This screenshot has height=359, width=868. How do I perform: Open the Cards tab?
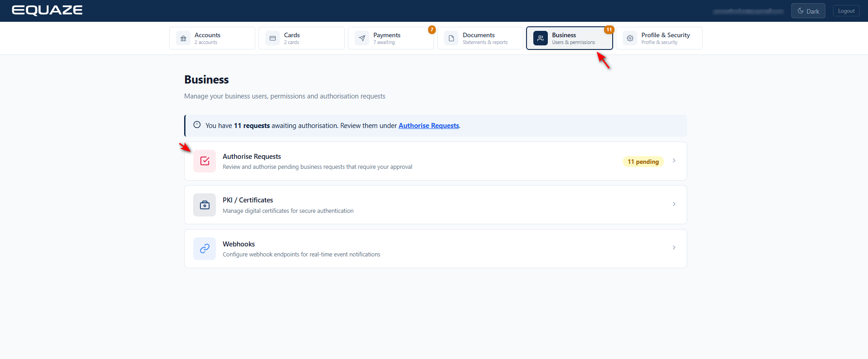coord(302,38)
